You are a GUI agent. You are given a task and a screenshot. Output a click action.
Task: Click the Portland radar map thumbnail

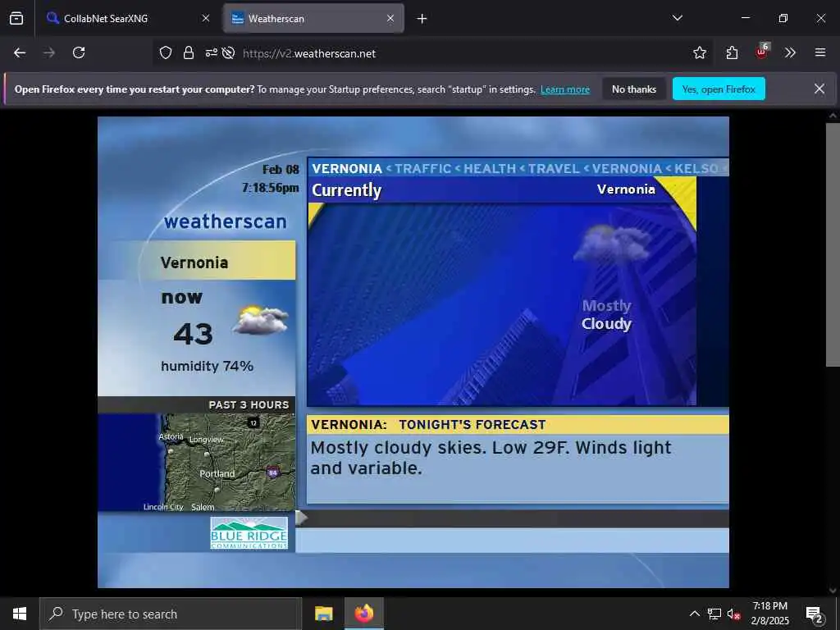pos(197,462)
